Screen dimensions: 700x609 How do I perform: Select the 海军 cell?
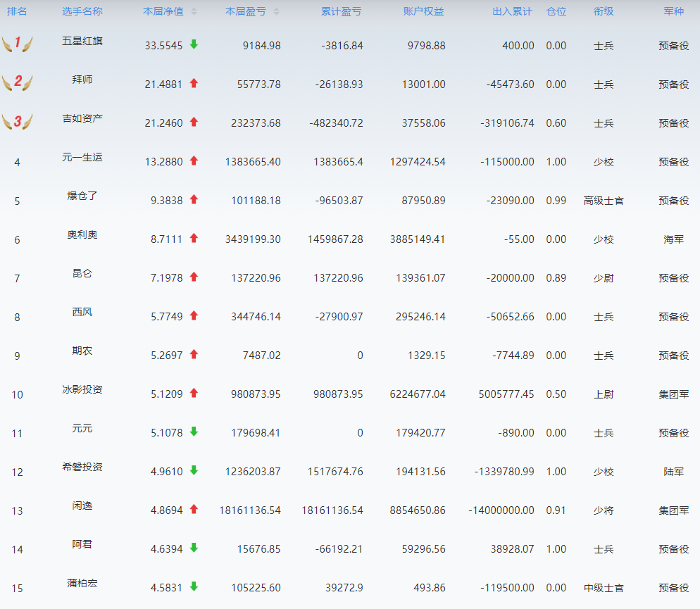tap(674, 239)
